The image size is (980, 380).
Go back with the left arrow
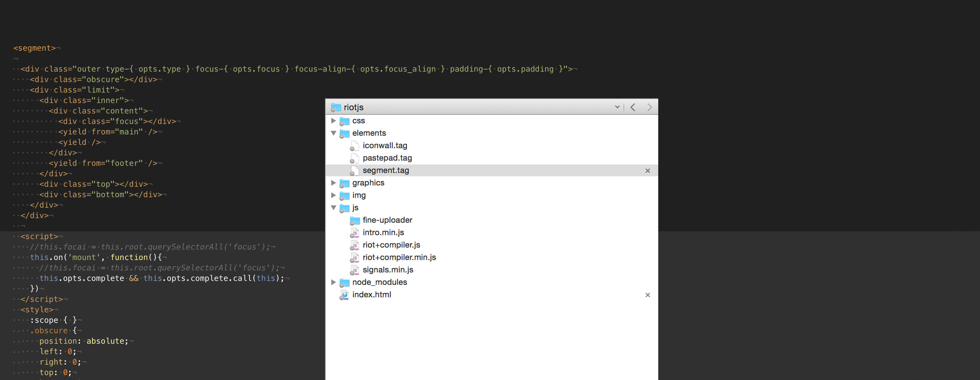coord(633,107)
